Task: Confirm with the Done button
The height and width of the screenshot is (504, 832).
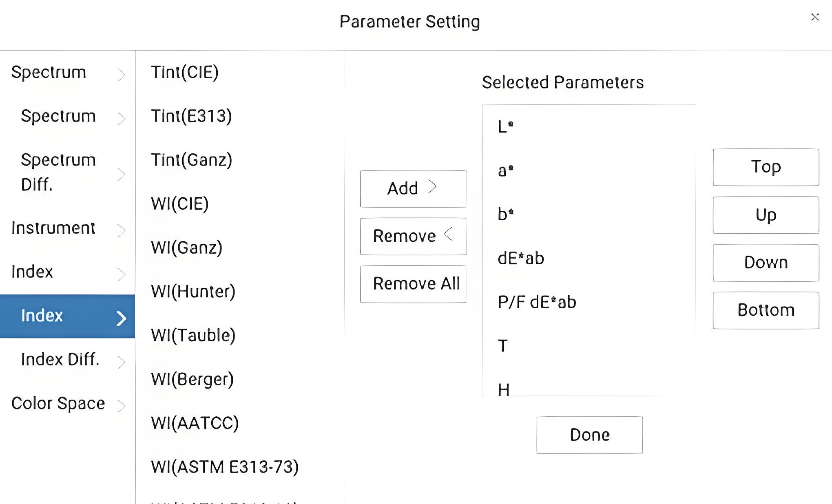Action: coord(589,435)
